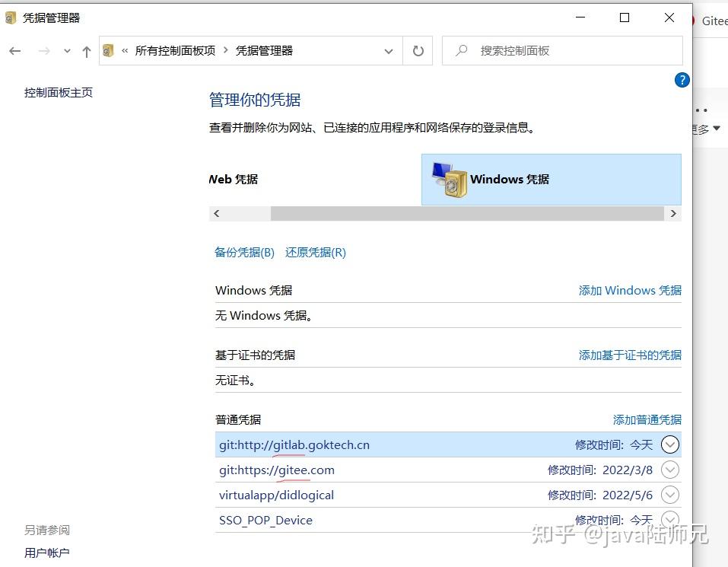Switch to the Web 凭据 tab

(232, 180)
